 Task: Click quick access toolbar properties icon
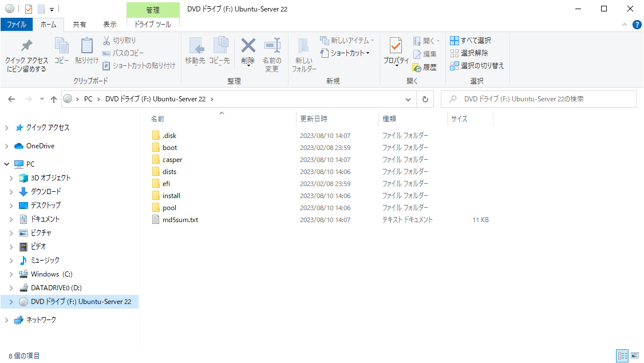pyautogui.click(x=29, y=9)
